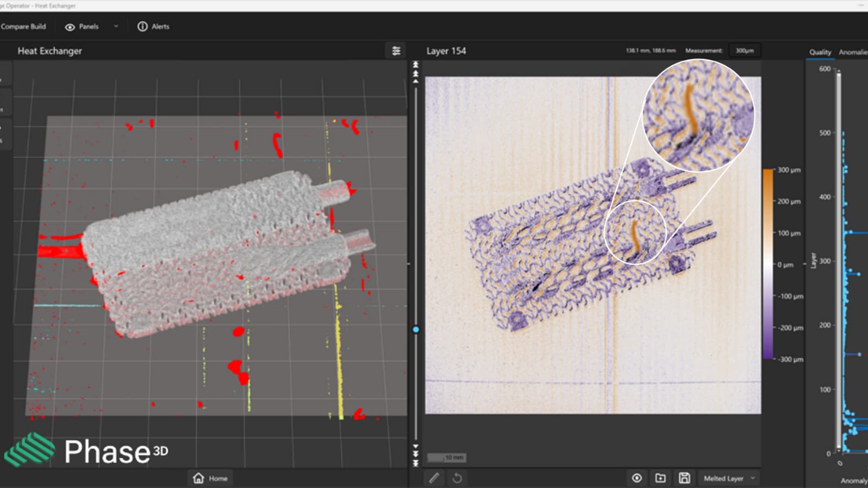This screenshot has height=488, width=868.
Task: Click the Home button
Action: pos(210,478)
